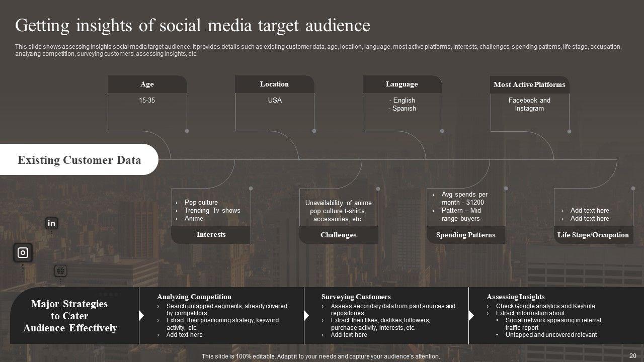644x362 pixels.
Task: Select the English language entry
Action: pos(401,101)
